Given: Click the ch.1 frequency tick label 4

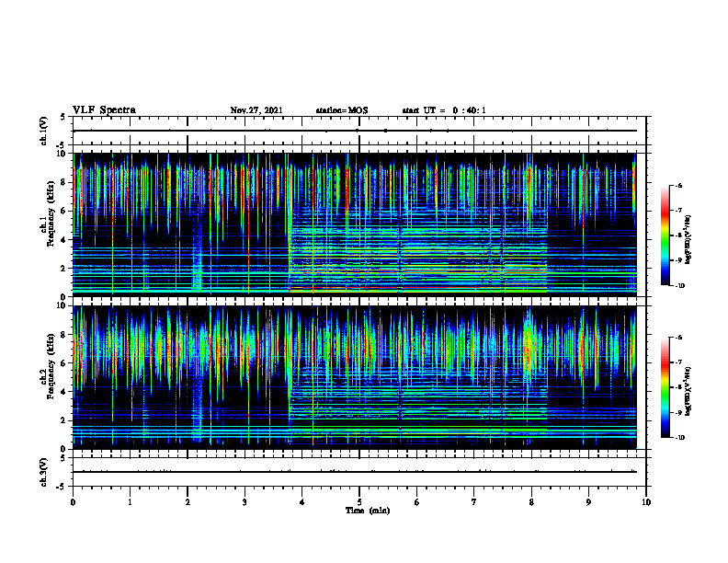Looking at the screenshot, I should click(64, 240).
